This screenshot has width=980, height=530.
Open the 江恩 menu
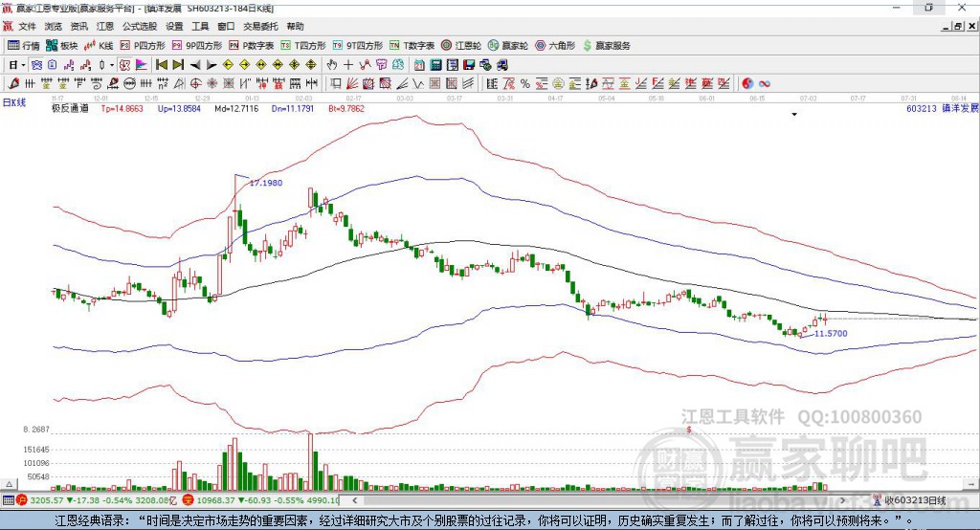[x=105, y=26]
